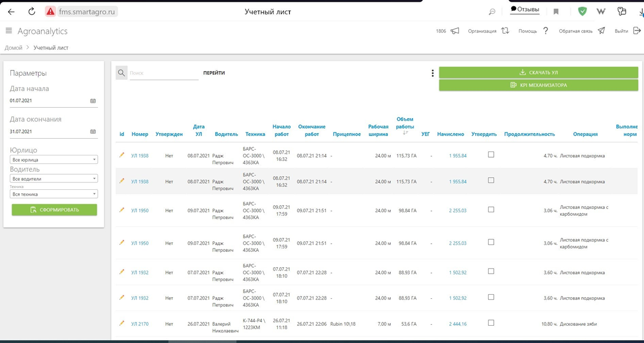Open the Помощь question mark icon
The height and width of the screenshot is (343, 644).
pyautogui.click(x=545, y=31)
